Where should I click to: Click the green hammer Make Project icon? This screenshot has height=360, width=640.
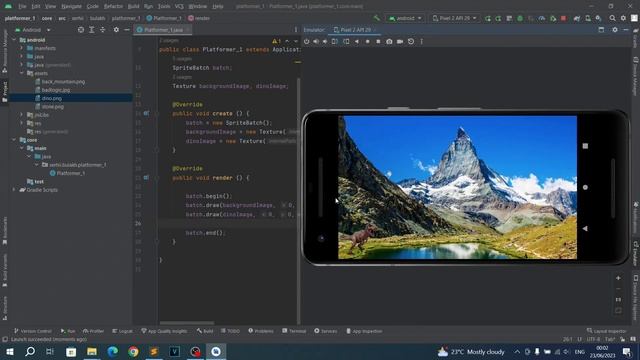click(377, 18)
